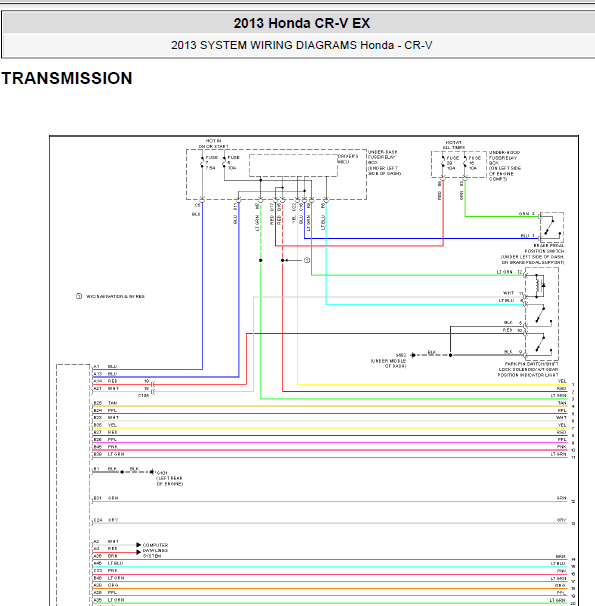Click the FUSE 29 10A symbol
Image resolution: width=595 pixels, height=606 pixels.
pos(443,163)
